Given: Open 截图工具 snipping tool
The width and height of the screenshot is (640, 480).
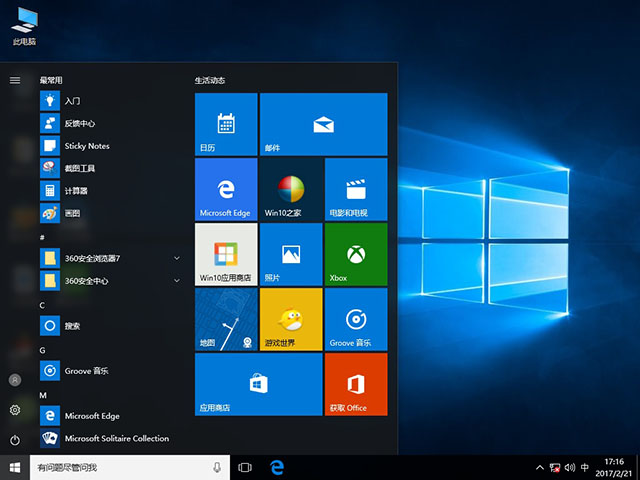Looking at the screenshot, I should click(x=111, y=168).
